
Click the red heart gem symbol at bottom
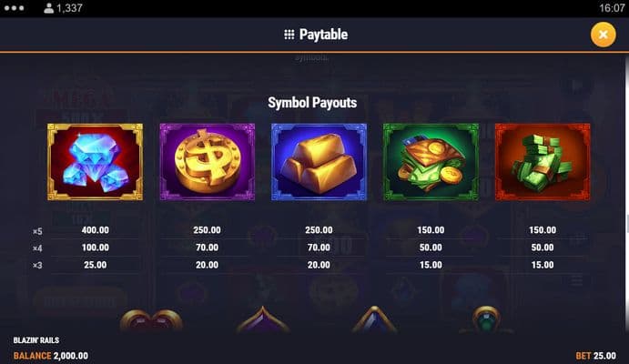(x=151, y=320)
